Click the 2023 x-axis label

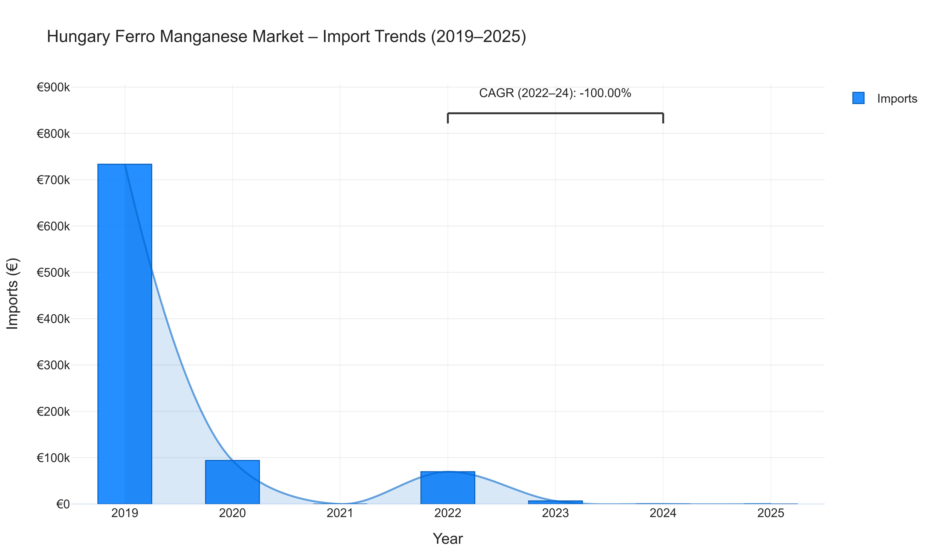coord(555,513)
